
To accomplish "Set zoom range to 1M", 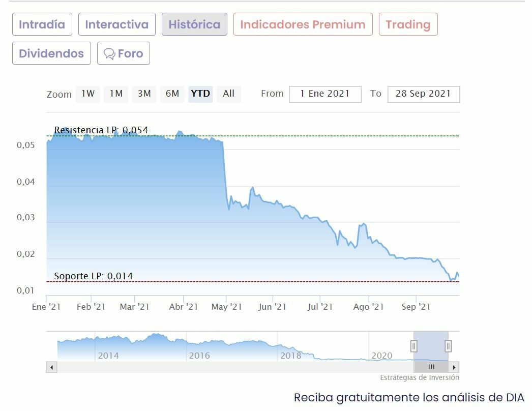I will click(x=116, y=94).
